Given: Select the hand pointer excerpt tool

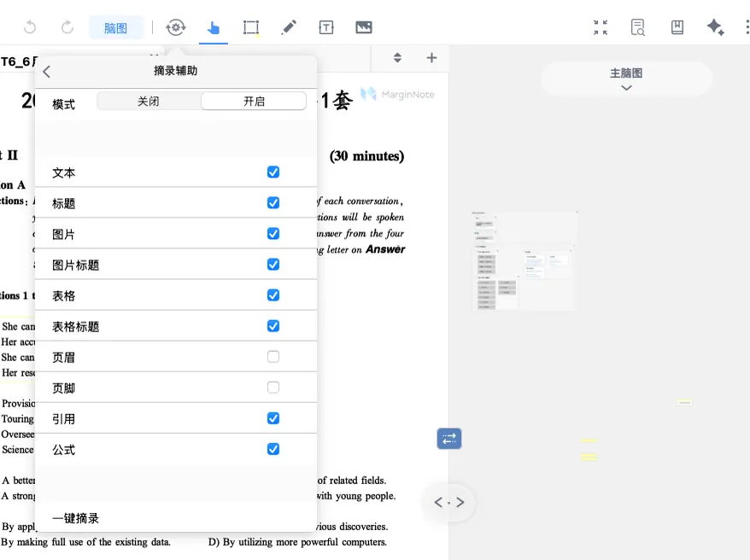Looking at the screenshot, I should (214, 27).
